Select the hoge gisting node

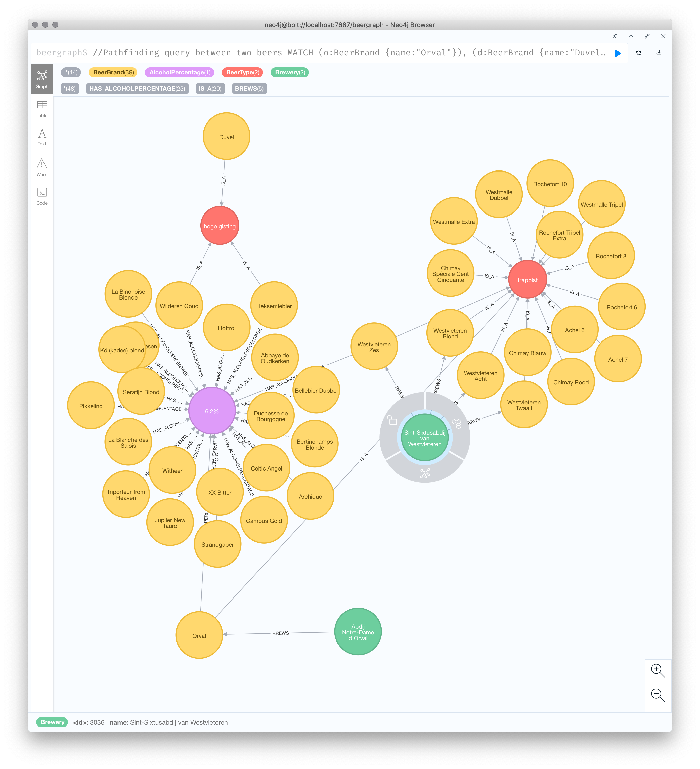[219, 226]
